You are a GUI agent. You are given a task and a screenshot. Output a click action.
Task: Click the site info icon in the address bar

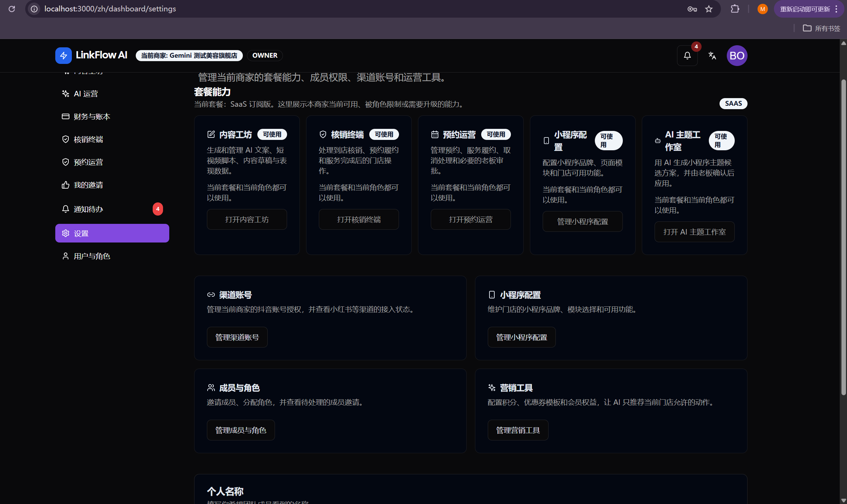pos(34,9)
